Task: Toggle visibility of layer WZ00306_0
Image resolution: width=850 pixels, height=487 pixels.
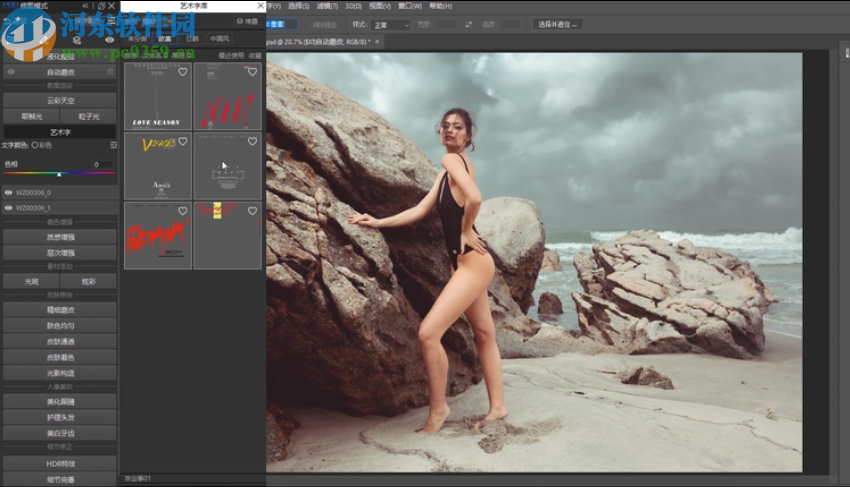Action: (x=9, y=192)
